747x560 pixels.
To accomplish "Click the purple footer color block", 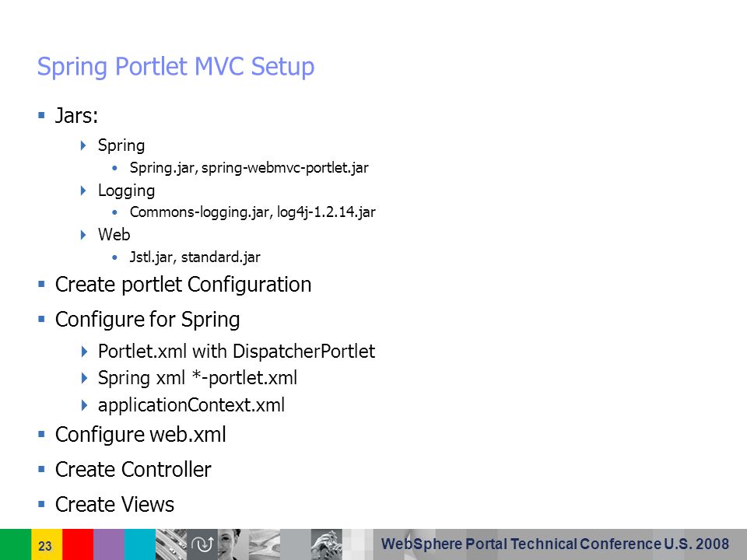I will click(109, 544).
